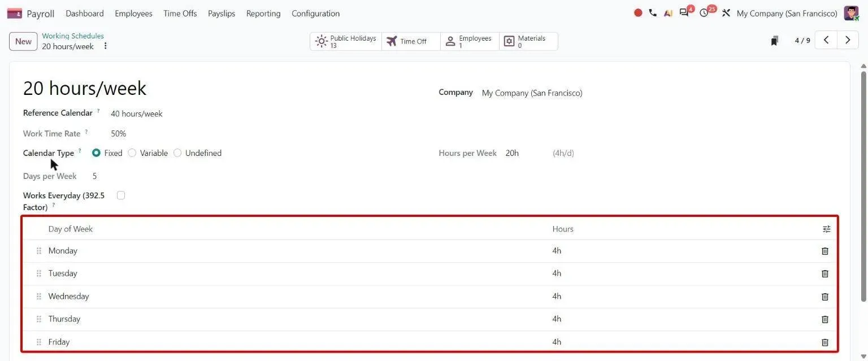This screenshot has height=361, width=868.
Task: Go to the previous record
Action: click(x=826, y=40)
